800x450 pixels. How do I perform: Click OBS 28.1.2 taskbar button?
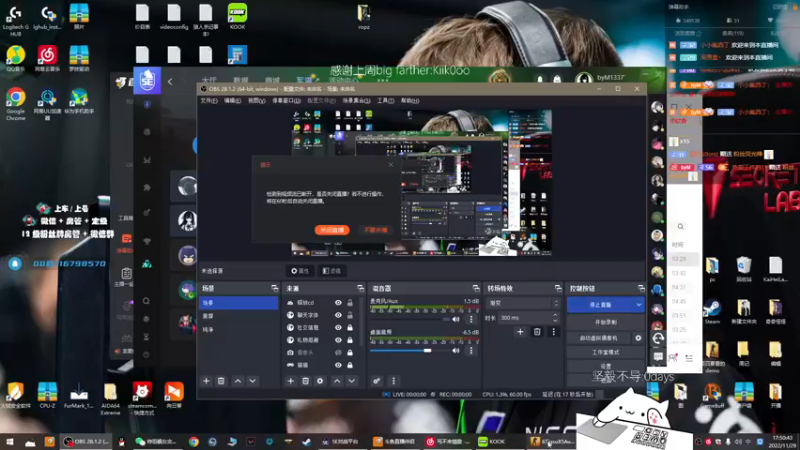(x=87, y=441)
